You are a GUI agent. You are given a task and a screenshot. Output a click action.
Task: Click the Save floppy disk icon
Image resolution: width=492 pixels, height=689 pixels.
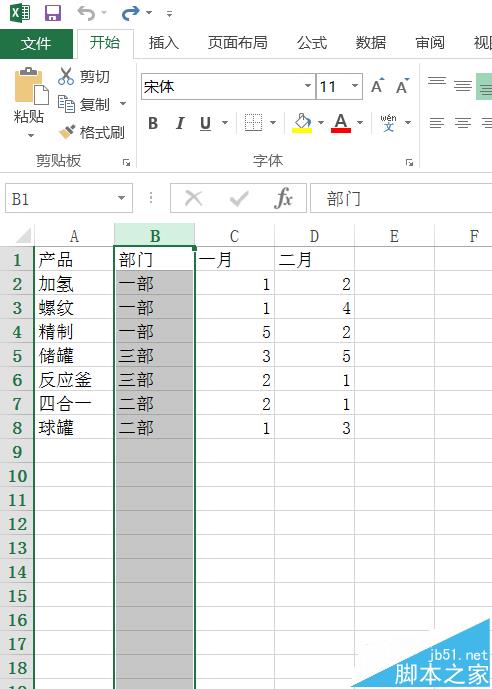pos(53,13)
